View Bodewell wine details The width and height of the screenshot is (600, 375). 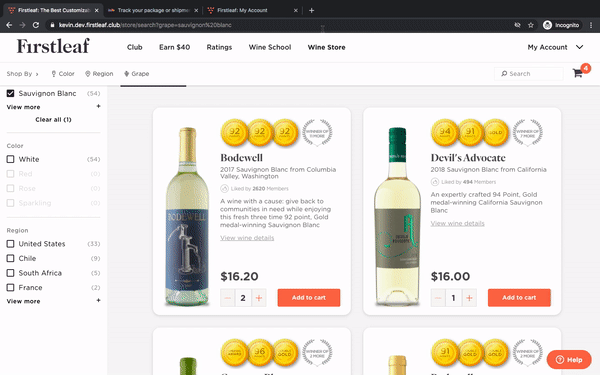[247, 238]
